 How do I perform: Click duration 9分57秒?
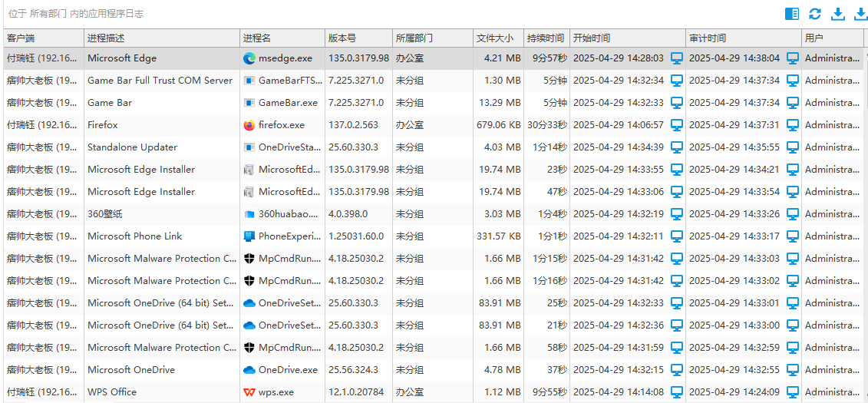tap(550, 58)
